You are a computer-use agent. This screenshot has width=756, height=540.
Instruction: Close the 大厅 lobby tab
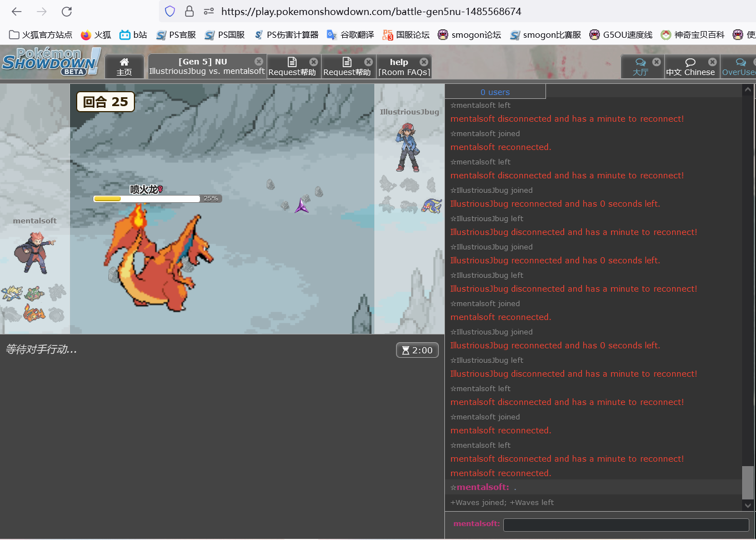[657, 62]
